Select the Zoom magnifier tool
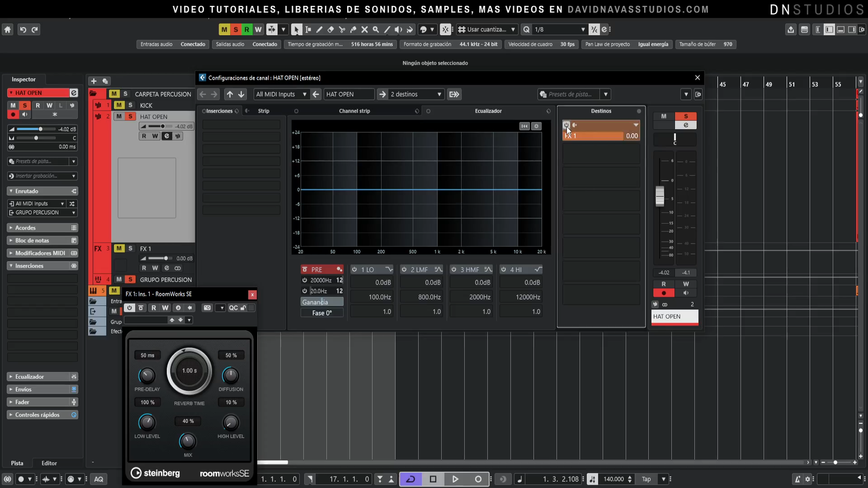The width and height of the screenshot is (868, 488). coord(376,30)
